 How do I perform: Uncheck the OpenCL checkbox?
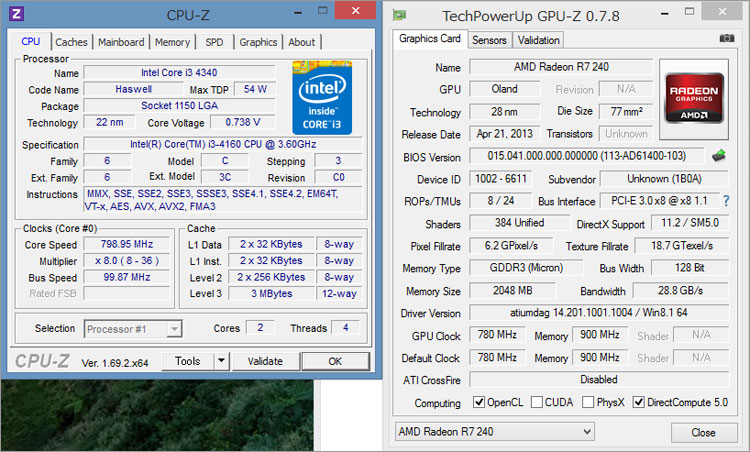479,402
